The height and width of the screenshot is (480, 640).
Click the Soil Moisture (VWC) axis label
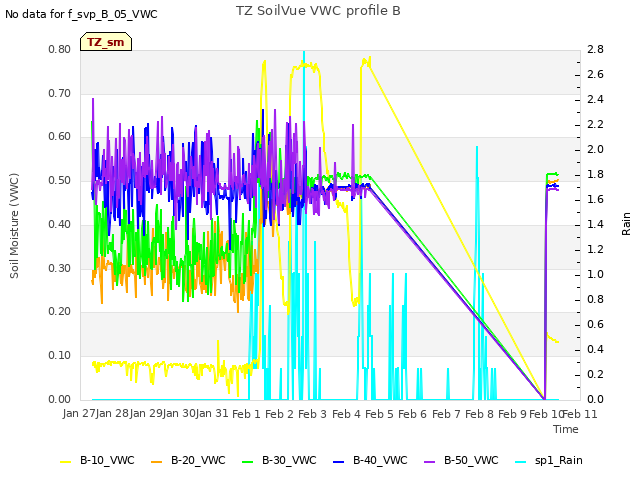tap(14, 226)
